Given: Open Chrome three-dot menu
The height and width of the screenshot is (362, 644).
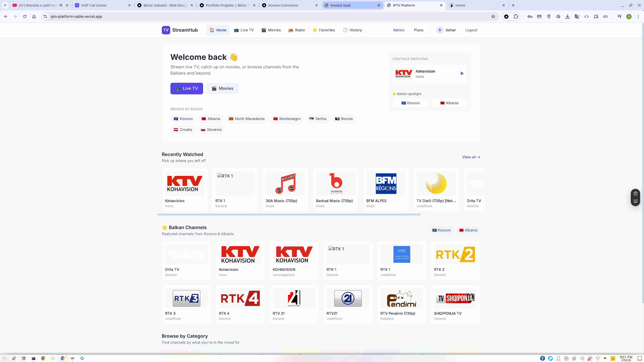Looking at the screenshot, I should [x=638, y=16].
